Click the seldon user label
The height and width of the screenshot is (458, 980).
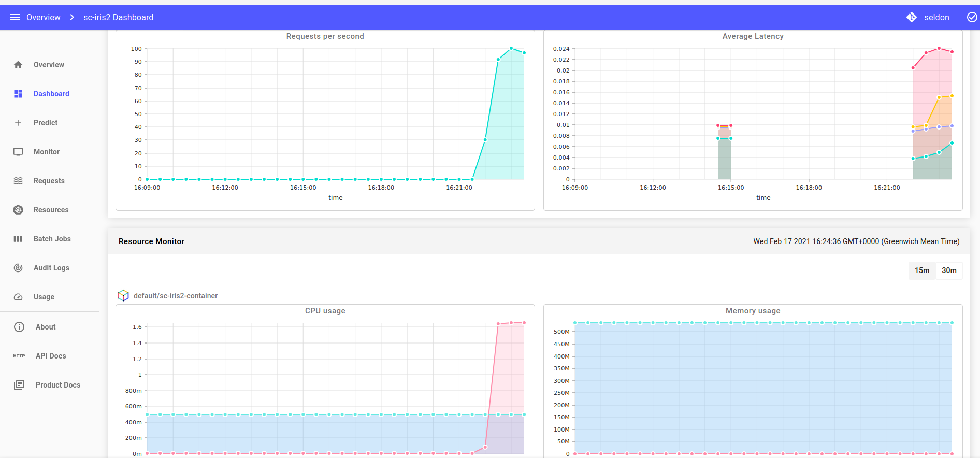pos(936,17)
